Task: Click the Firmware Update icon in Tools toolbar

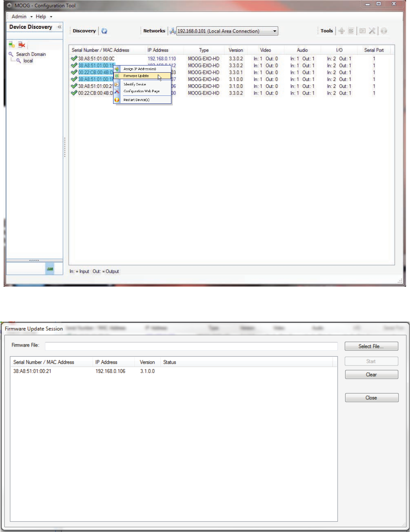Action: pyautogui.click(x=351, y=31)
